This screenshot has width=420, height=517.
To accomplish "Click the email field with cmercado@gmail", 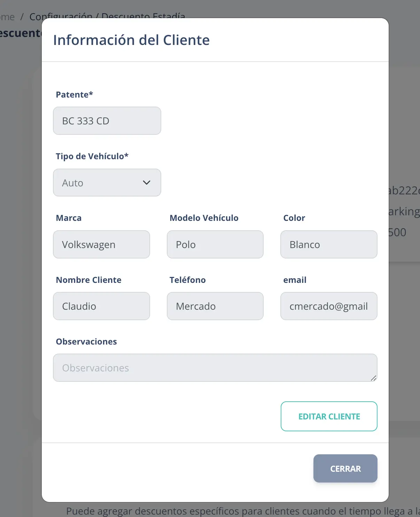I will pos(328,306).
